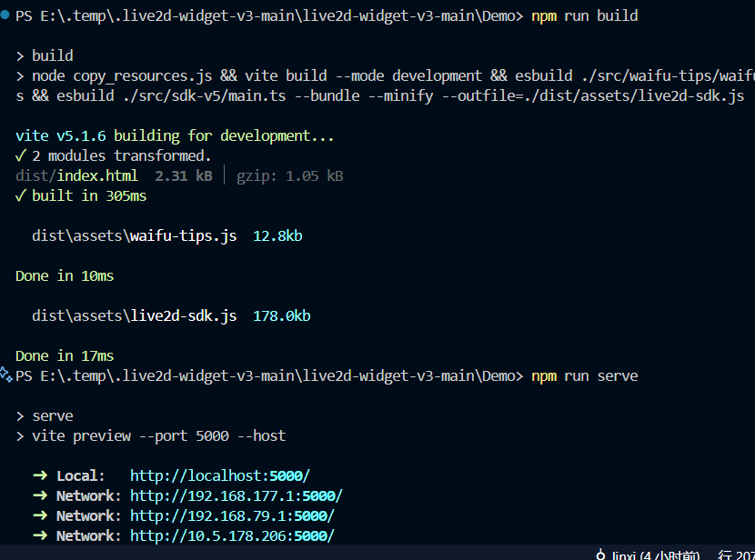Click the 'vite v5.1.6 building for development' line
The width and height of the screenshot is (755, 560).
pos(175,136)
